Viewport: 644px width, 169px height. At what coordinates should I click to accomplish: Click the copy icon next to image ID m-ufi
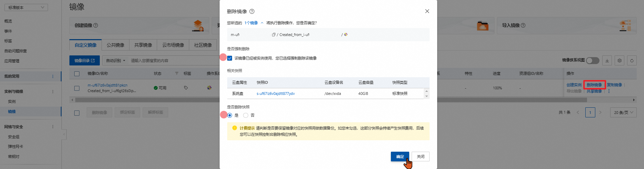(273, 35)
